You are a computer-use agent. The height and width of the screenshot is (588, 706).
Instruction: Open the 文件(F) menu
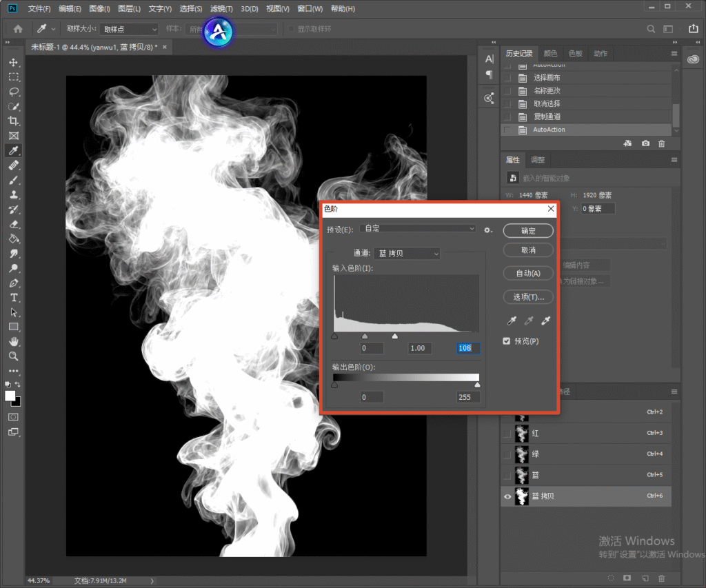tap(39, 8)
